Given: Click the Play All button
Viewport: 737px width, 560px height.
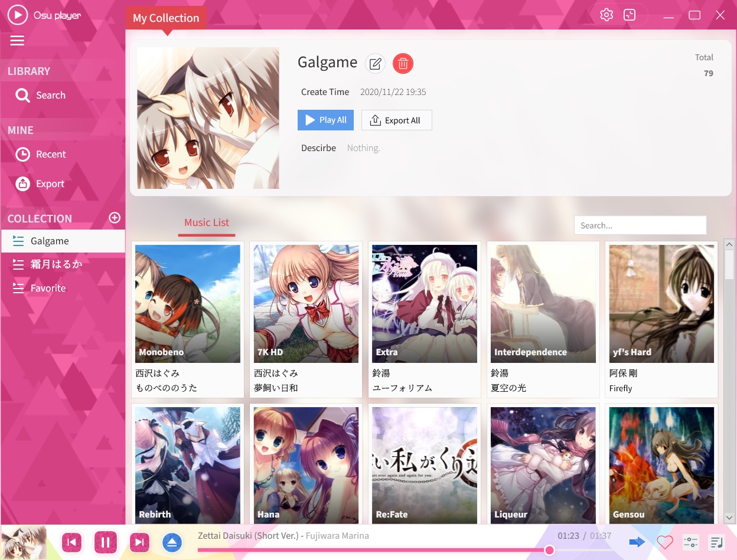Looking at the screenshot, I should tap(325, 120).
